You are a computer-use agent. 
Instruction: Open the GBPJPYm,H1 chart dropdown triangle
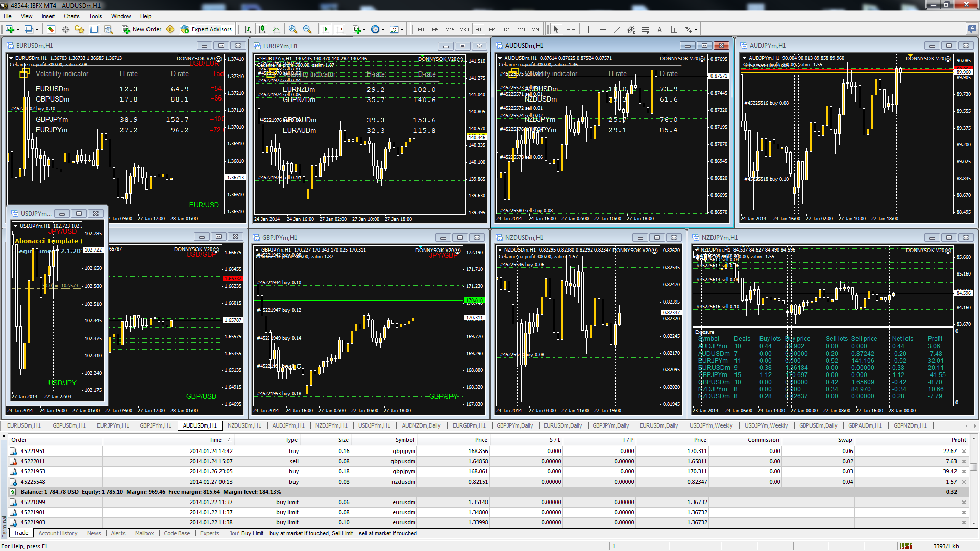257,250
